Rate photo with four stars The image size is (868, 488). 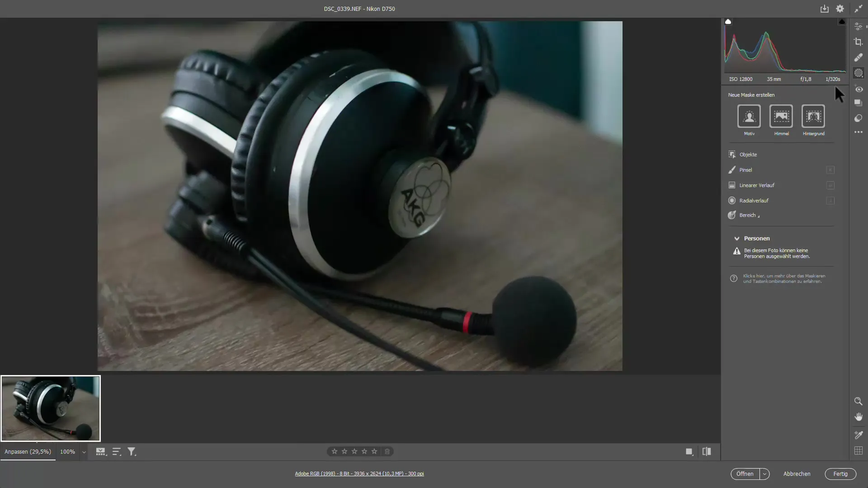[364, 451]
